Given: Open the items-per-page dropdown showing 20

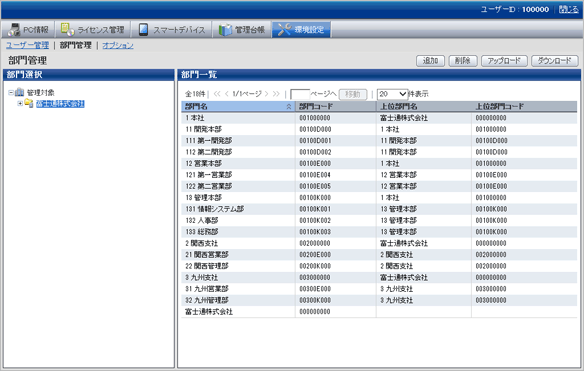Looking at the screenshot, I should pyautogui.click(x=392, y=94).
